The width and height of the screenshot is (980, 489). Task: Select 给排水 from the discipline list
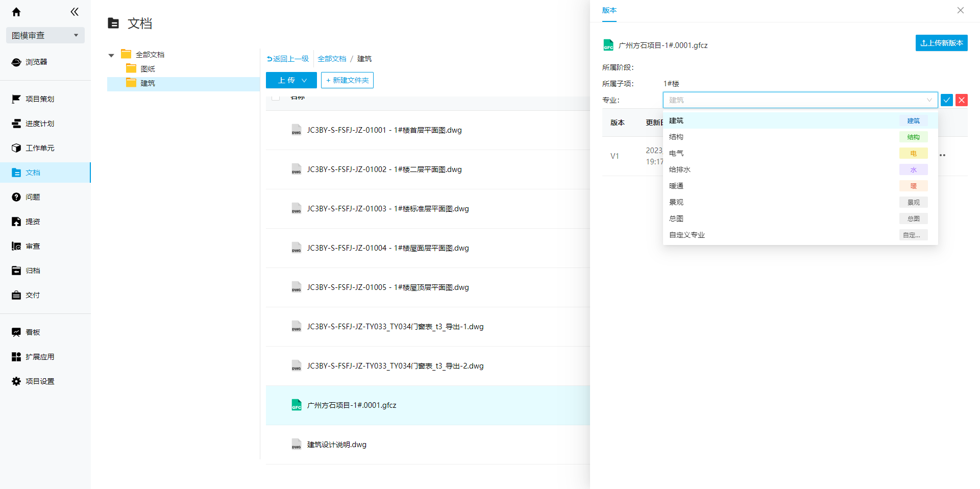coord(800,169)
